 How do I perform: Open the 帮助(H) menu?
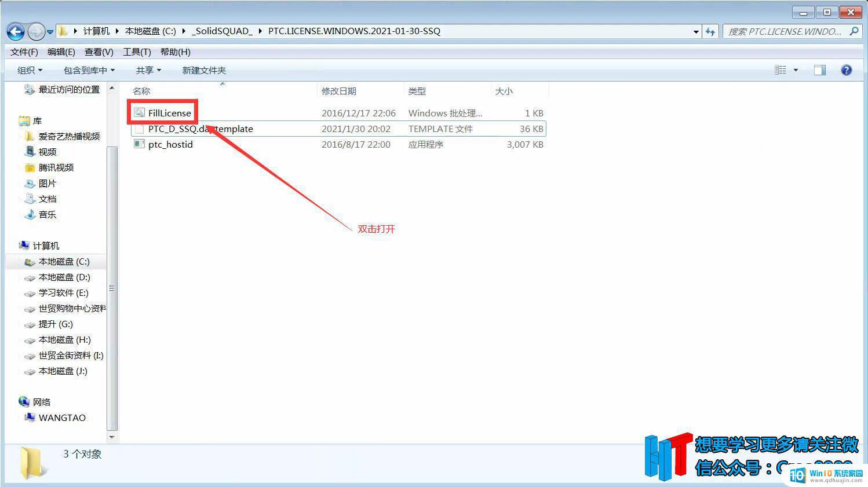pyautogui.click(x=175, y=52)
